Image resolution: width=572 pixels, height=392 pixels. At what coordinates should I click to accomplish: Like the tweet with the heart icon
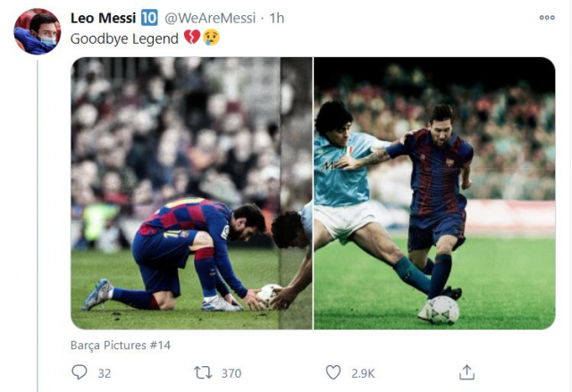coord(333,372)
